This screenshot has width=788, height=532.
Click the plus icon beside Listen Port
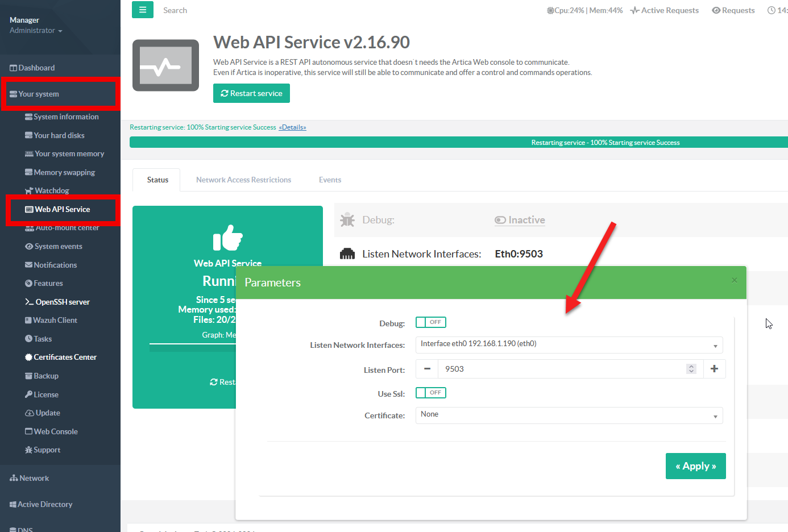tap(714, 369)
